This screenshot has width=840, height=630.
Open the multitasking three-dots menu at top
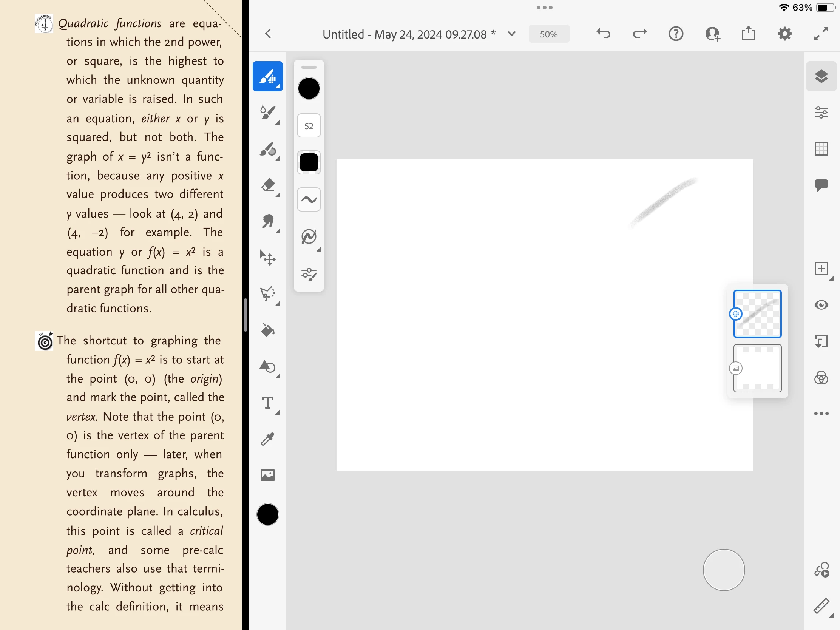(544, 8)
